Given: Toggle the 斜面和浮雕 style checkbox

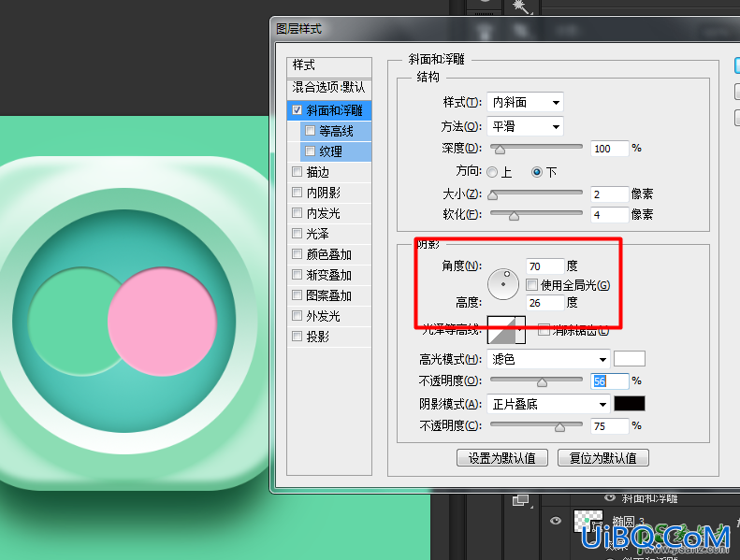Looking at the screenshot, I should (x=297, y=110).
